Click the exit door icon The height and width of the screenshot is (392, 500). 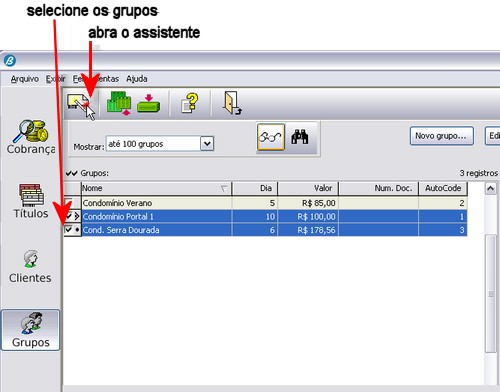[232, 103]
